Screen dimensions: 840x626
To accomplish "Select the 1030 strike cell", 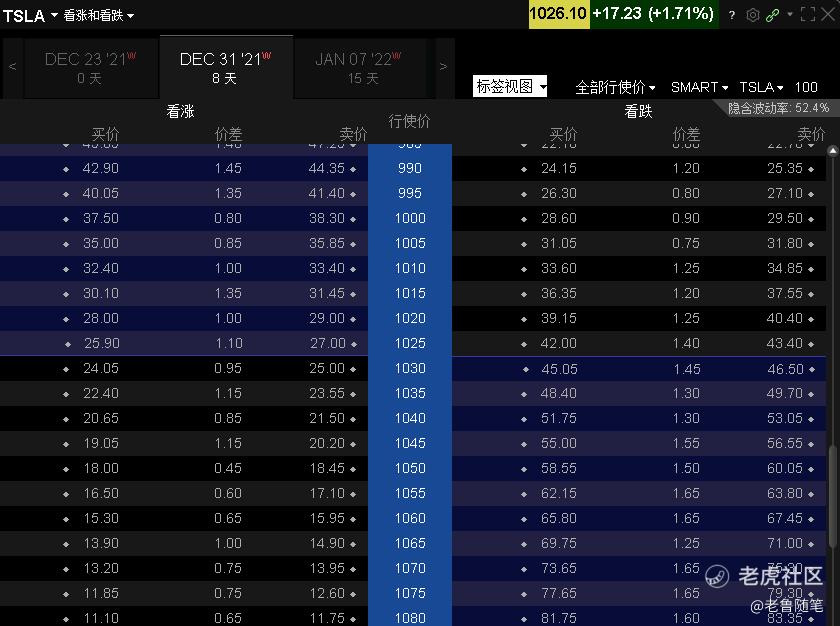I will (410, 368).
